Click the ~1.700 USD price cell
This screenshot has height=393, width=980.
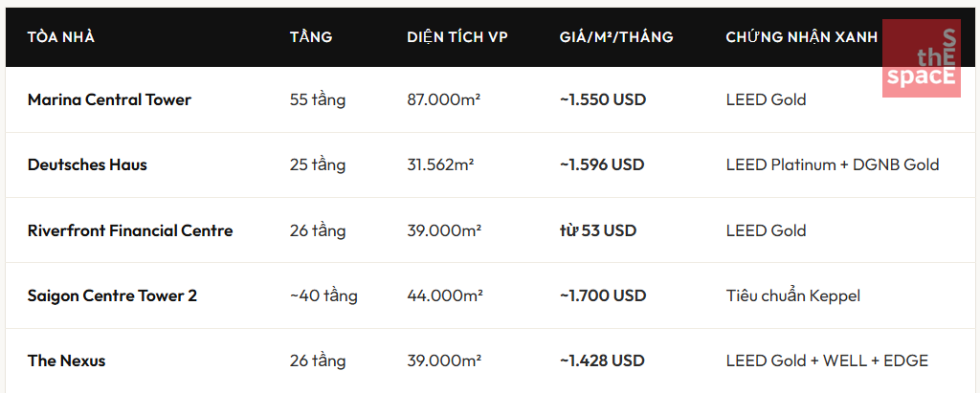click(x=602, y=295)
